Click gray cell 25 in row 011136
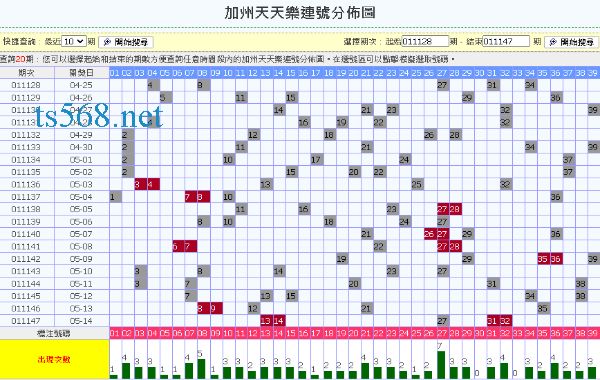The width and height of the screenshot is (600, 380). (417, 184)
